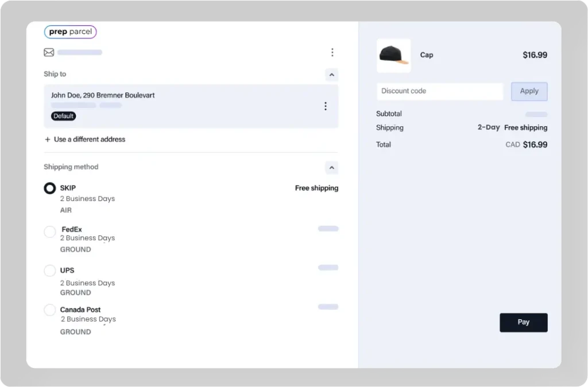The image size is (588, 387).
Task: Click the Cap price $16.99
Action: coord(535,55)
